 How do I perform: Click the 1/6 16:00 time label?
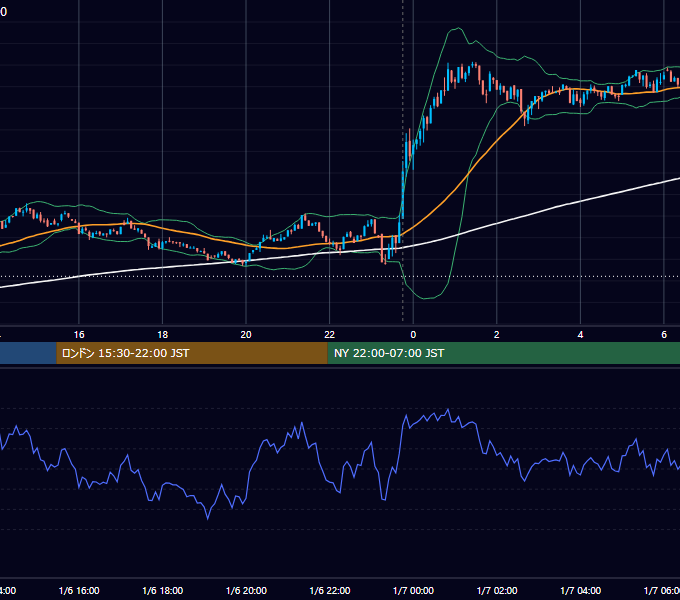[79, 590]
